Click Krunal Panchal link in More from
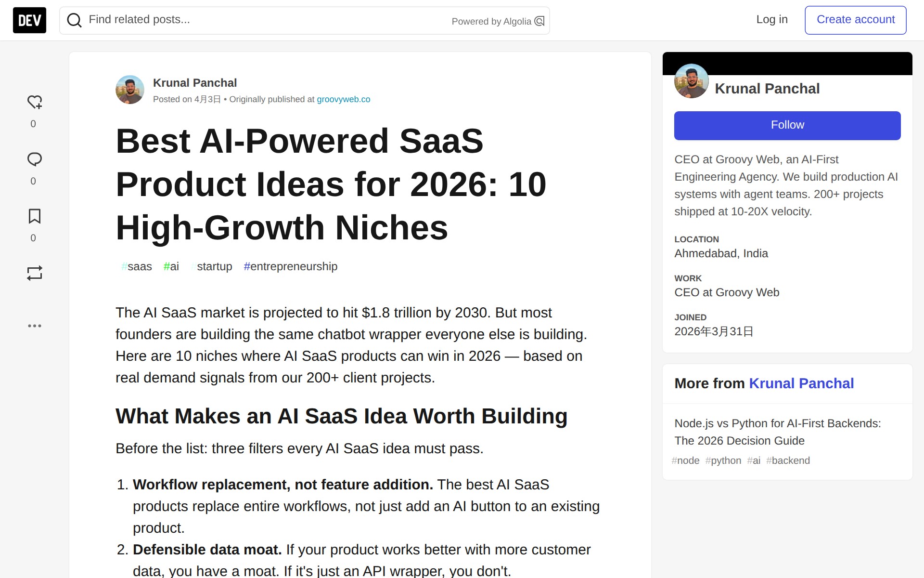Viewport: 924px width, 578px height. (x=801, y=383)
